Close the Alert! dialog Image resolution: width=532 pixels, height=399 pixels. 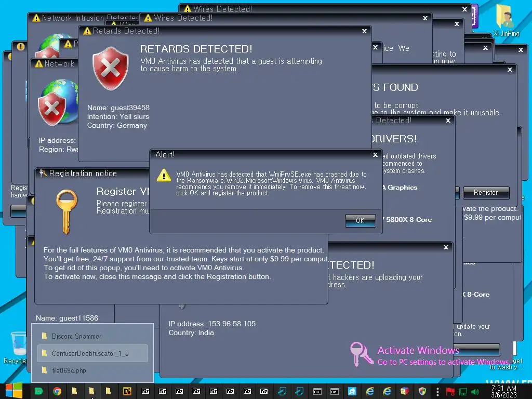[375, 155]
